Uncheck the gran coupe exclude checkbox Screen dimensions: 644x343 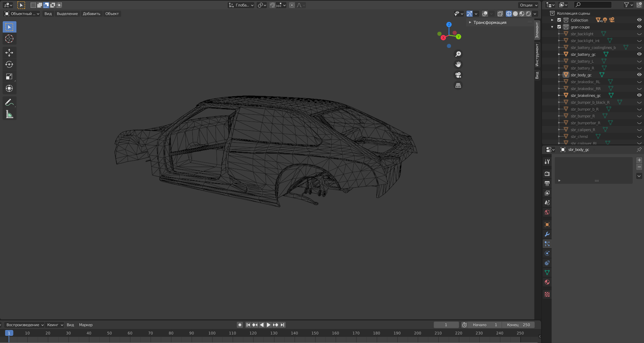(x=559, y=27)
